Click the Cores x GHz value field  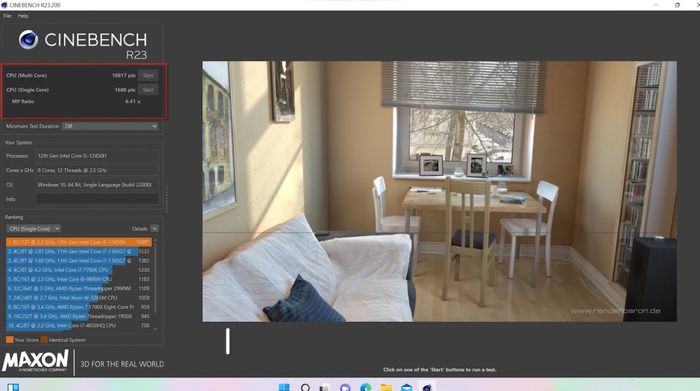[x=97, y=170]
